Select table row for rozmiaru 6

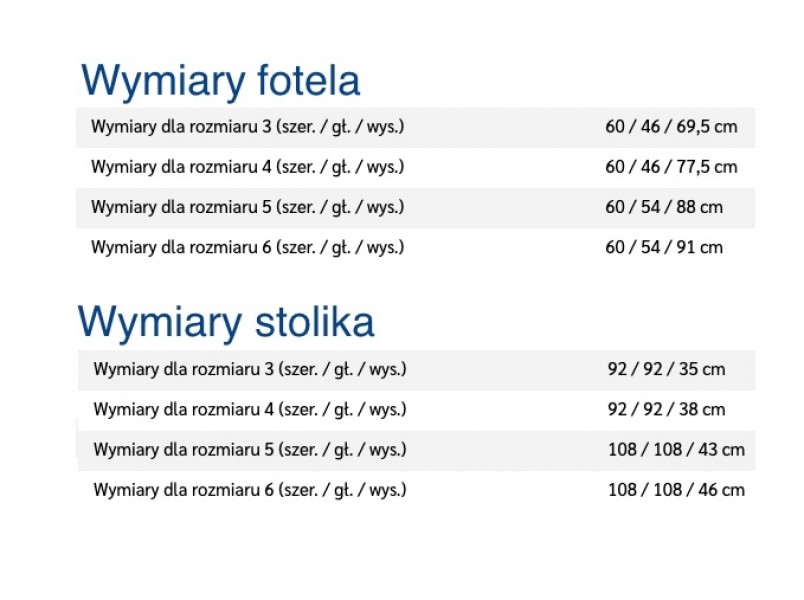coord(416,490)
